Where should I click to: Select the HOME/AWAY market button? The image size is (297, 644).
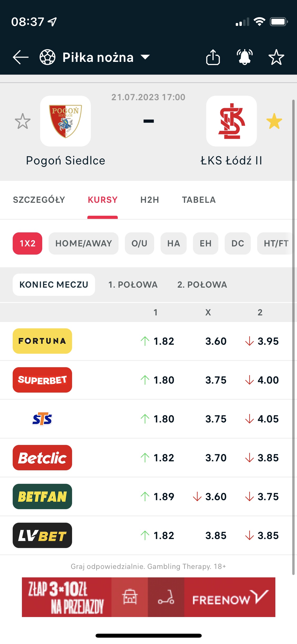(83, 243)
